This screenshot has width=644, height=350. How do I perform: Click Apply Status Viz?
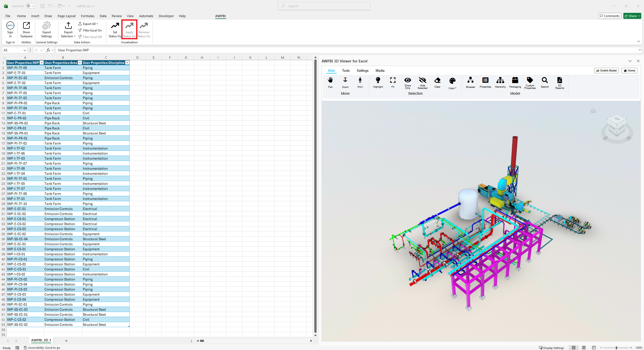129,30
